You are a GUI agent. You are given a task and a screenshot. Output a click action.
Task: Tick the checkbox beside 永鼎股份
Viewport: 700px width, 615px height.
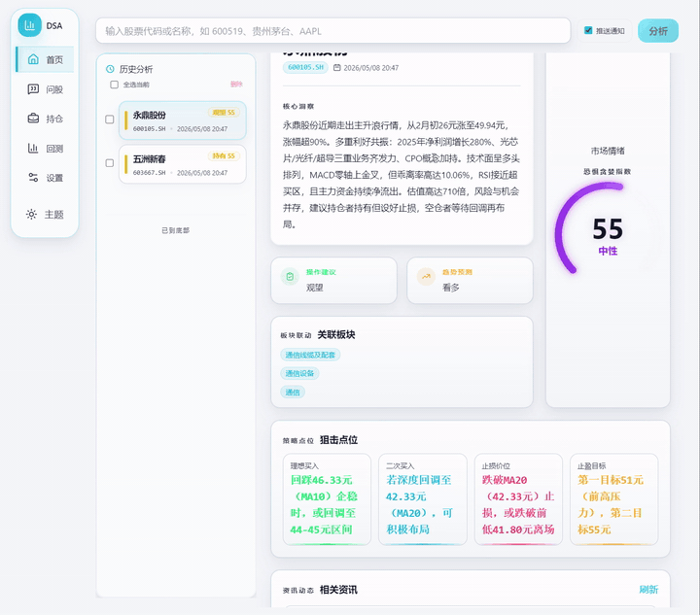pyautogui.click(x=109, y=120)
